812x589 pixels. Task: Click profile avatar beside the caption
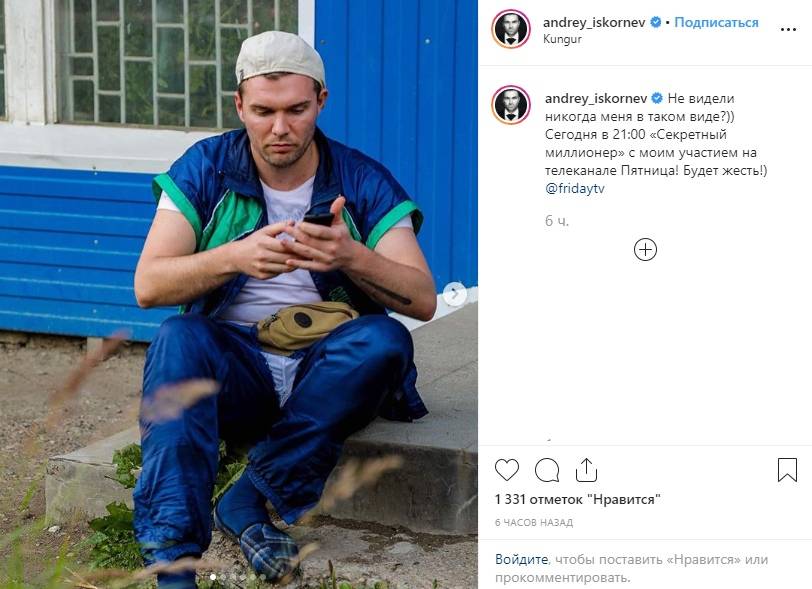click(x=511, y=105)
